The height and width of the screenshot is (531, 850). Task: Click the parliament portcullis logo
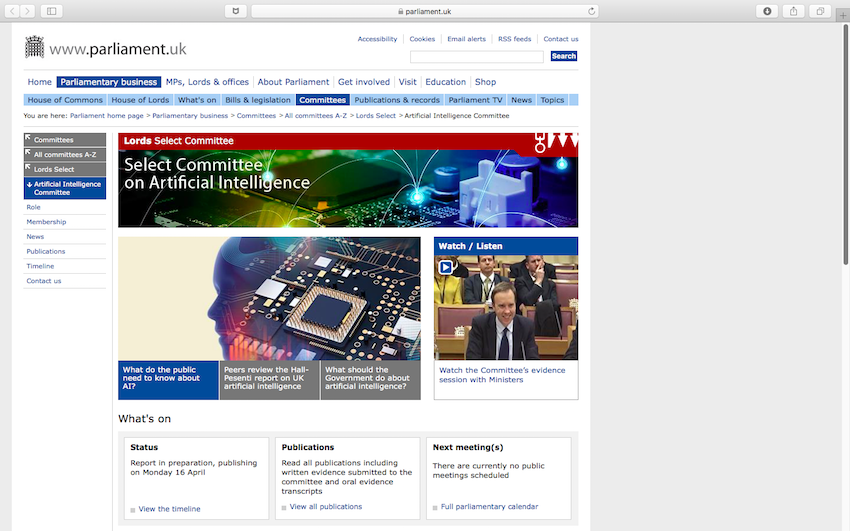click(x=34, y=47)
